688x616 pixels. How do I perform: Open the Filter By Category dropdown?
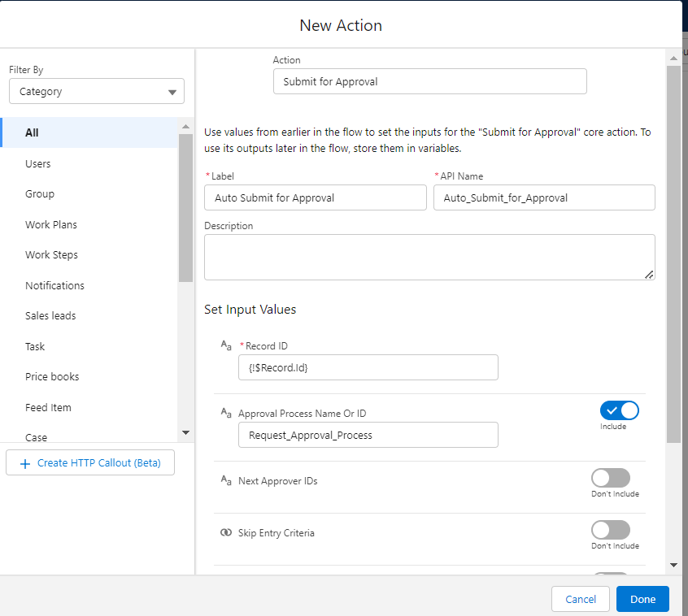pos(97,92)
